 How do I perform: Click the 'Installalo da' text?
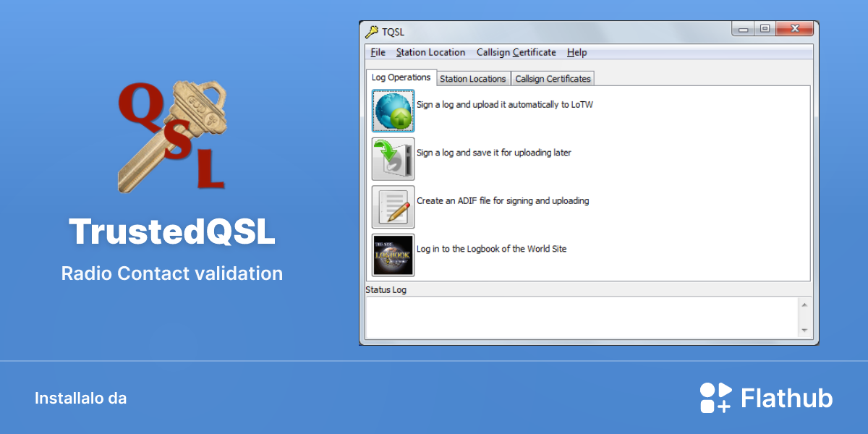tap(80, 399)
